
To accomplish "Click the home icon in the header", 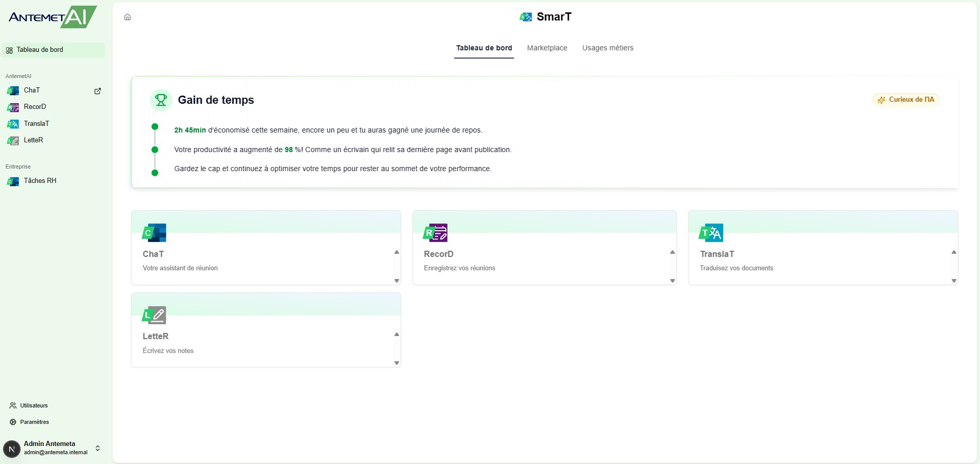I will [127, 17].
